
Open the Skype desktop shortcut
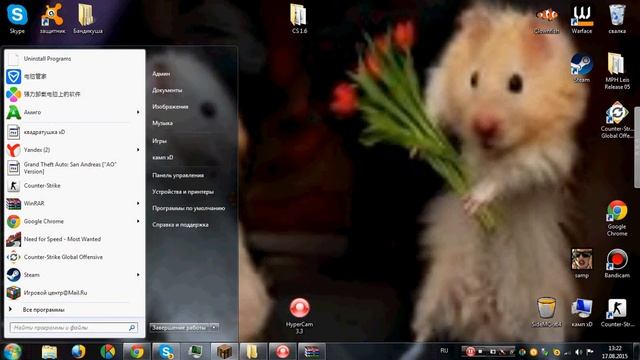coord(17,19)
